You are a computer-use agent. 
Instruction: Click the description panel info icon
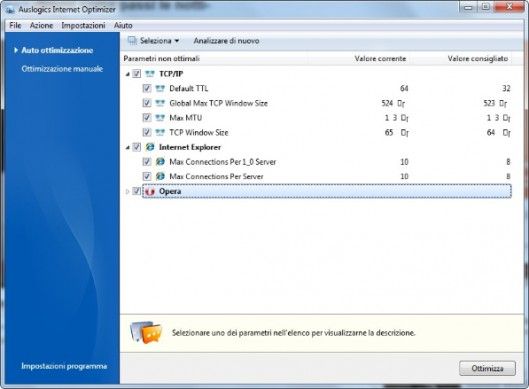click(x=146, y=332)
